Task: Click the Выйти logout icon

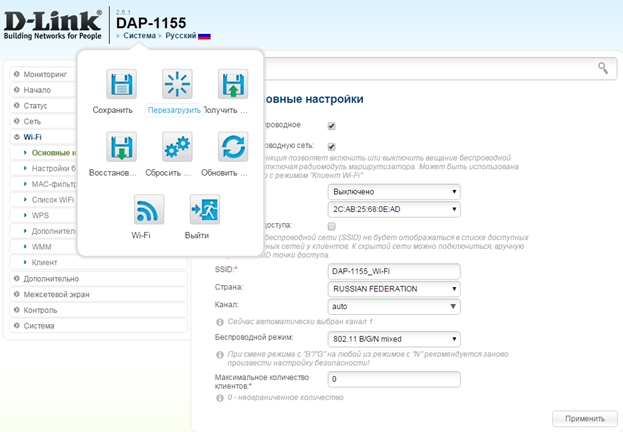Action: 204,210
